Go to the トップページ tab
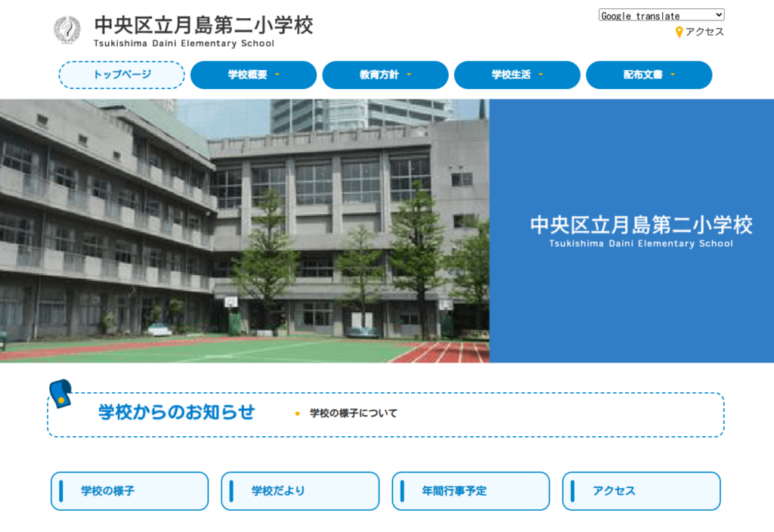The width and height of the screenshot is (774, 532). (122, 75)
